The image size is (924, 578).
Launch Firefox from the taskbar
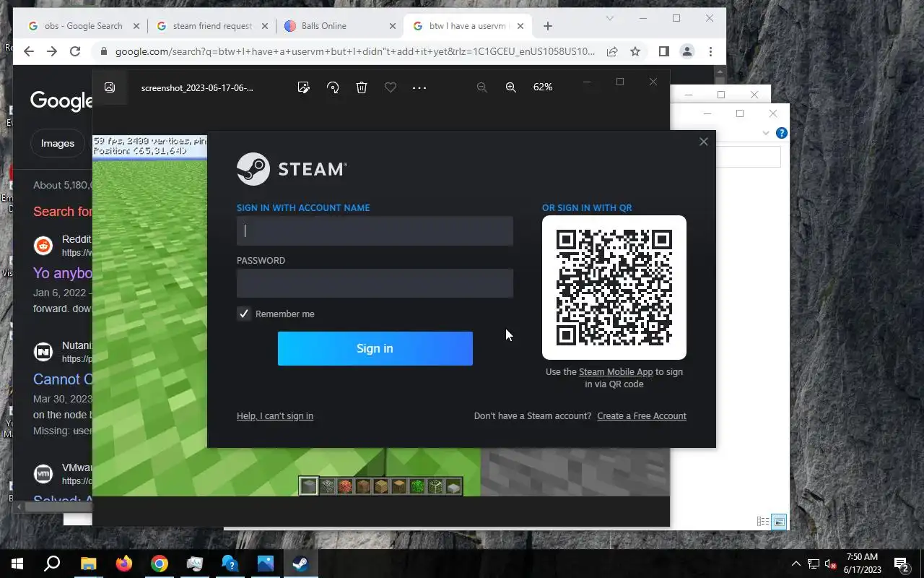[x=123, y=564]
